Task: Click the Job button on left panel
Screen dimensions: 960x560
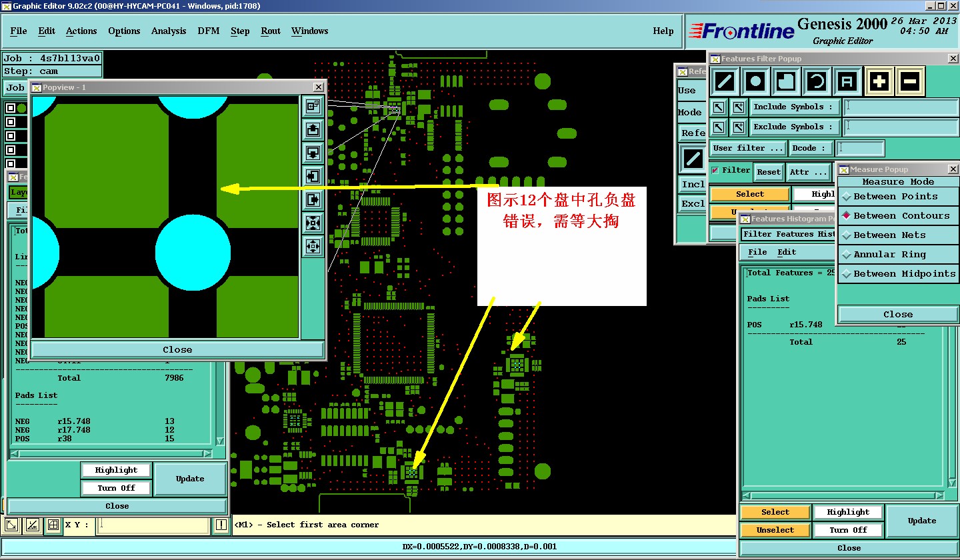Action: tap(15, 88)
